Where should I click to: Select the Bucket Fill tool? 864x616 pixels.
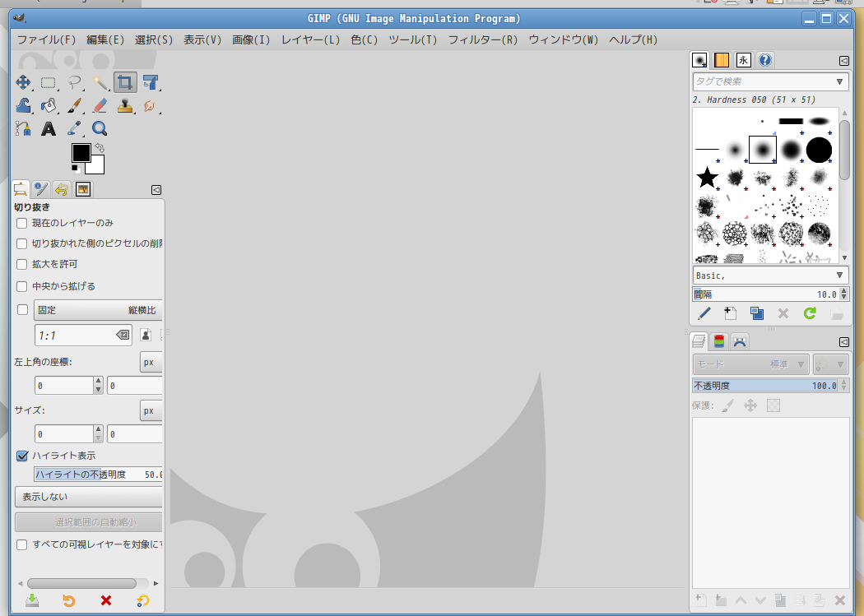click(49, 105)
